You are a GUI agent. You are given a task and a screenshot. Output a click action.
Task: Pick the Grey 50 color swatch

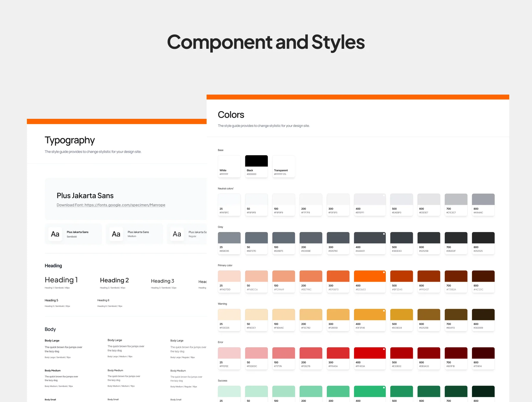click(256, 243)
